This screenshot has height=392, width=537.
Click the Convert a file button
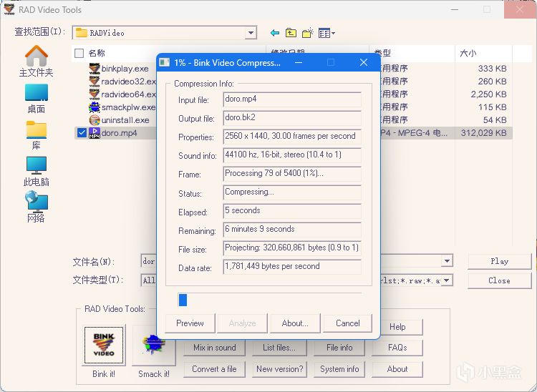pos(214,369)
